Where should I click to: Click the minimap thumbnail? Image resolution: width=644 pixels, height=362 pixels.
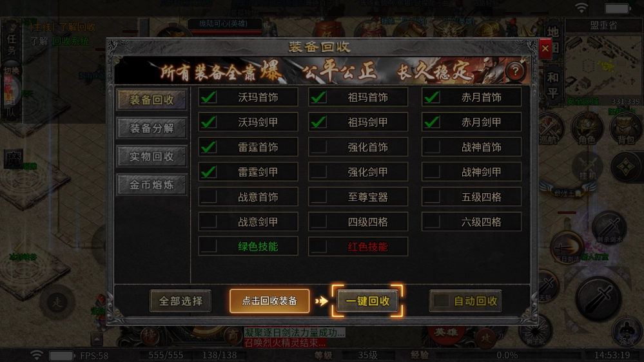click(603, 66)
